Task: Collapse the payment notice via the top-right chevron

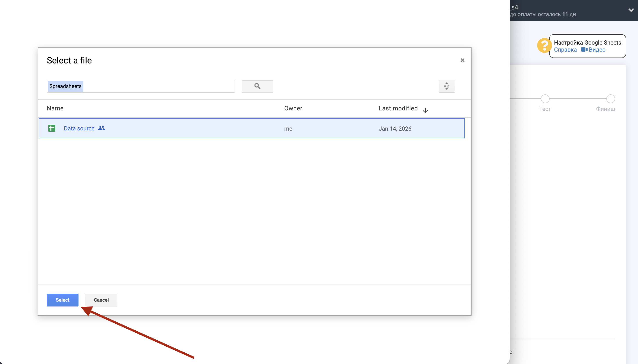Action: click(x=631, y=11)
